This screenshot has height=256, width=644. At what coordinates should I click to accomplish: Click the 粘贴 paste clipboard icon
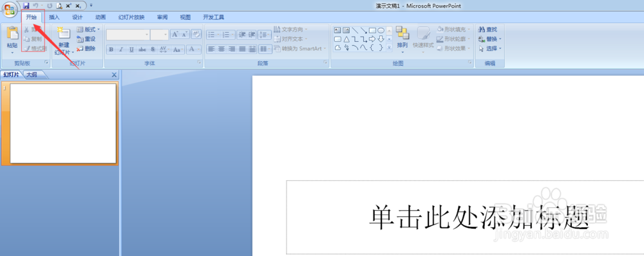tap(12, 33)
